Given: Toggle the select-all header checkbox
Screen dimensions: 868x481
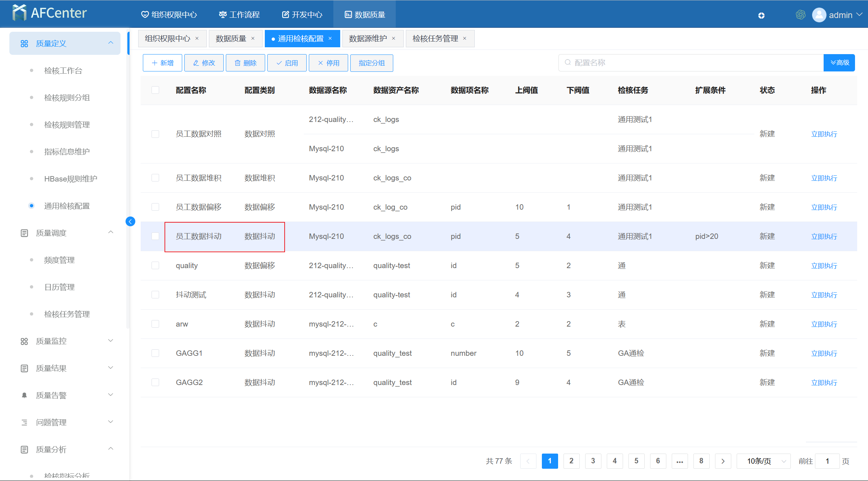Looking at the screenshot, I should (155, 90).
